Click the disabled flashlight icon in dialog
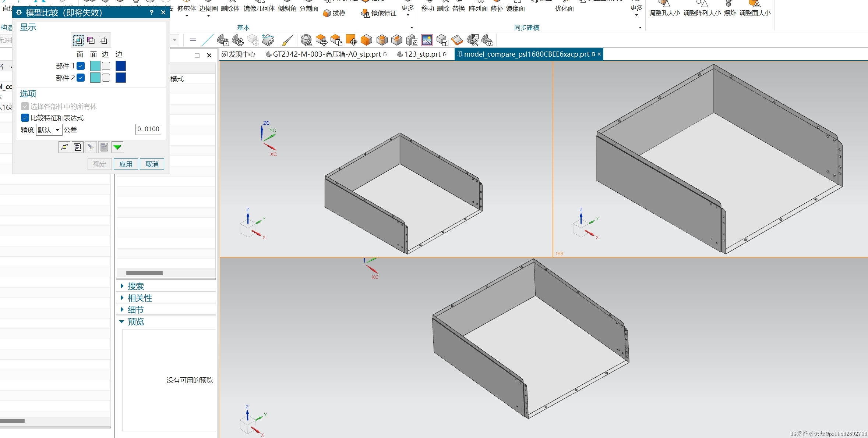Viewport: 868px width, 438px height. pos(91,147)
